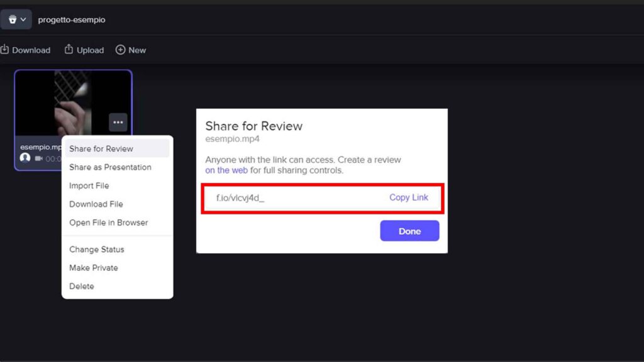Screen dimensions: 644x362
Task: Open the Frame.io app logo menu
Action: 13,18
